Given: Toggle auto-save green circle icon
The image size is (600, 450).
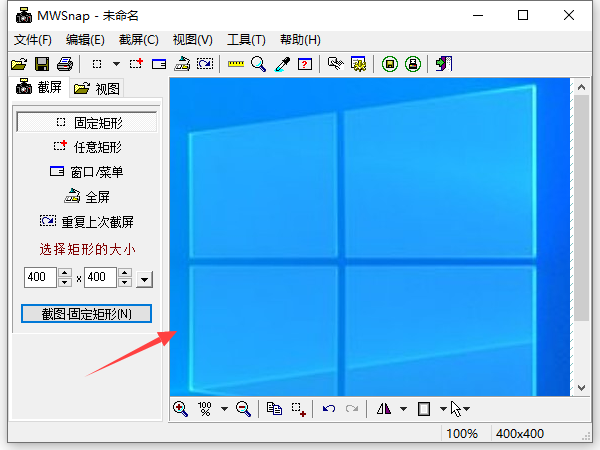Looking at the screenshot, I should click(x=390, y=64).
